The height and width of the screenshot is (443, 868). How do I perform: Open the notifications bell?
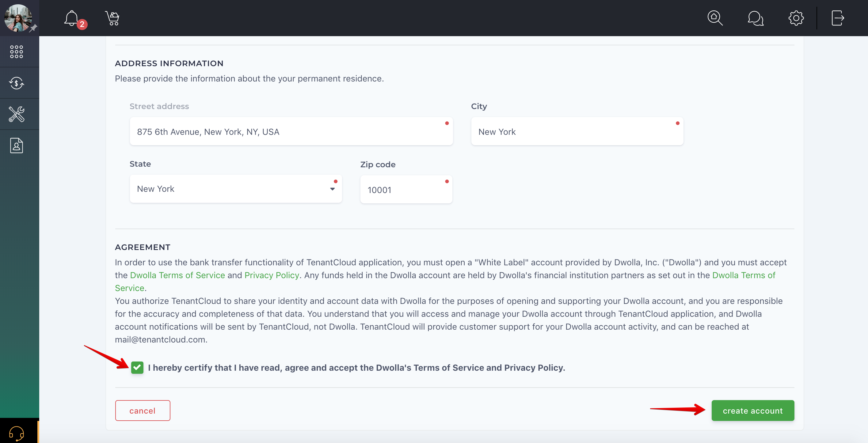(71, 18)
